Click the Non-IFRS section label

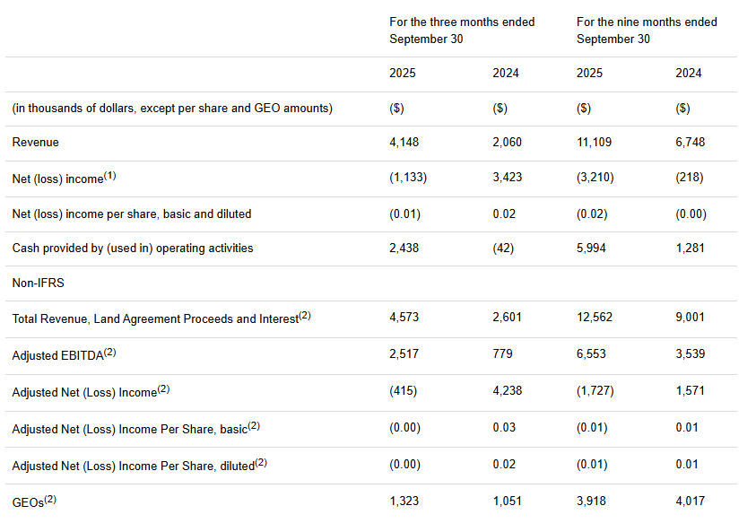(x=38, y=283)
